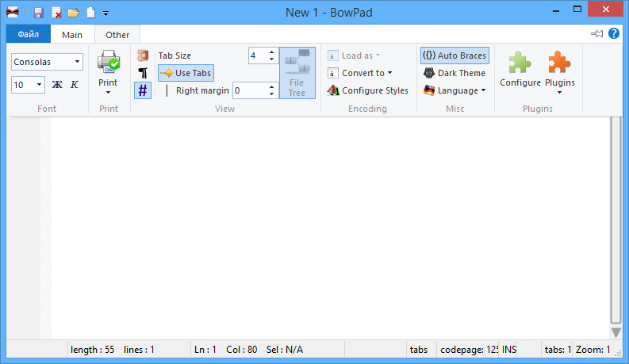Toggle bold font style Ж
Image resolution: width=629 pixels, height=364 pixels.
pos(57,85)
